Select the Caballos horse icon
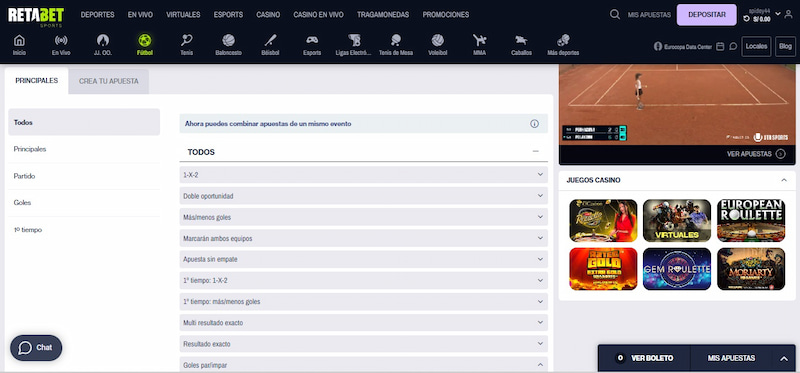 [x=521, y=40]
